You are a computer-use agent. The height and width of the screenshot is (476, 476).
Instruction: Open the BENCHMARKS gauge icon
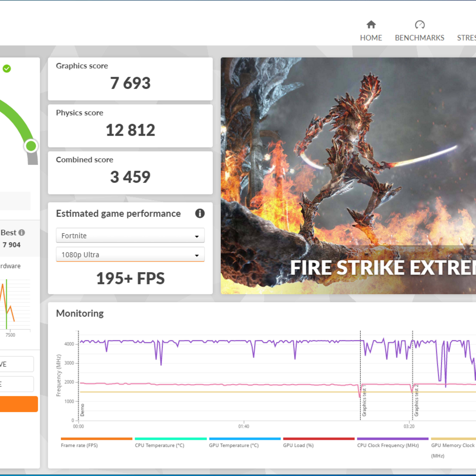420,25
